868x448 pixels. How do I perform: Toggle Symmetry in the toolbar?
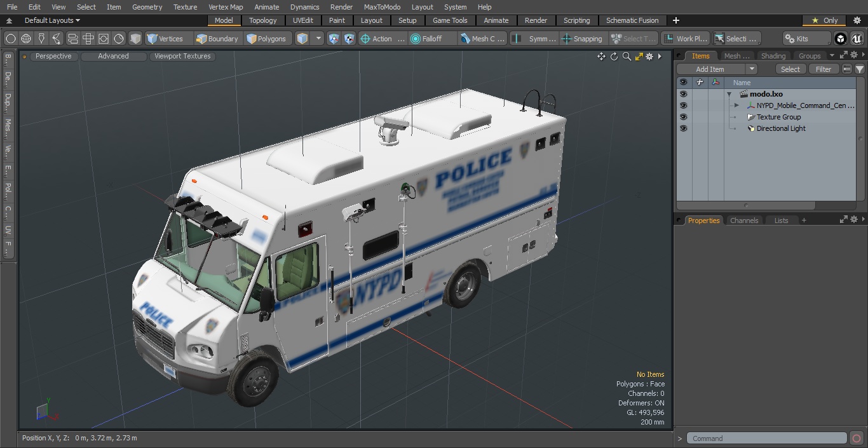(535, 39)
